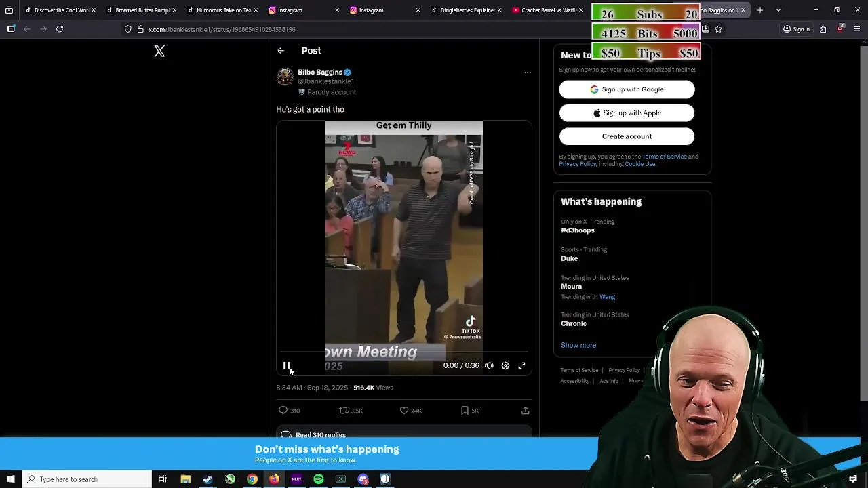Screen dimensions: 868x488
Task: Bookmark the post with 5K icon
Action: [465, 411]
